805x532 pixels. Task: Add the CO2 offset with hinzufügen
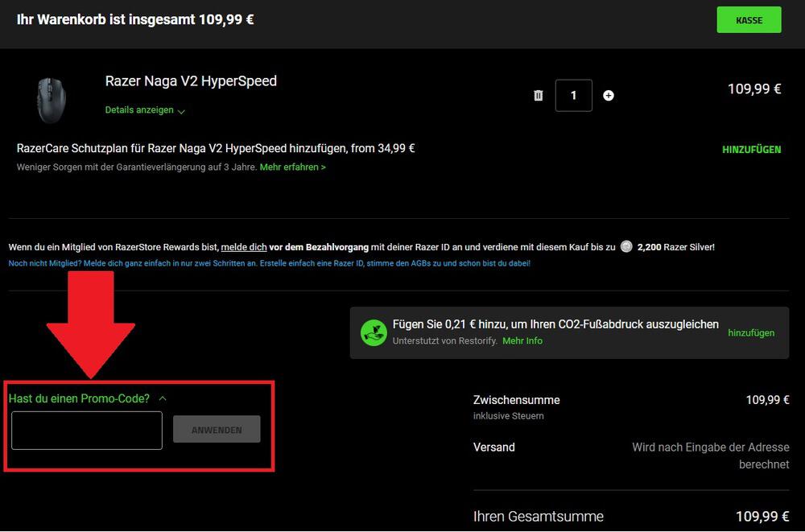point(751,332)
